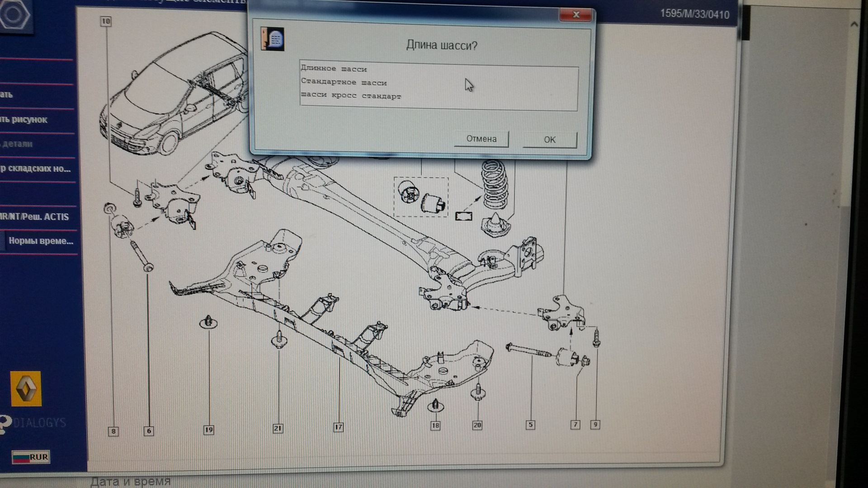Click the dialog question-head icon
The image size is (868, 488).
coord(273,39)
